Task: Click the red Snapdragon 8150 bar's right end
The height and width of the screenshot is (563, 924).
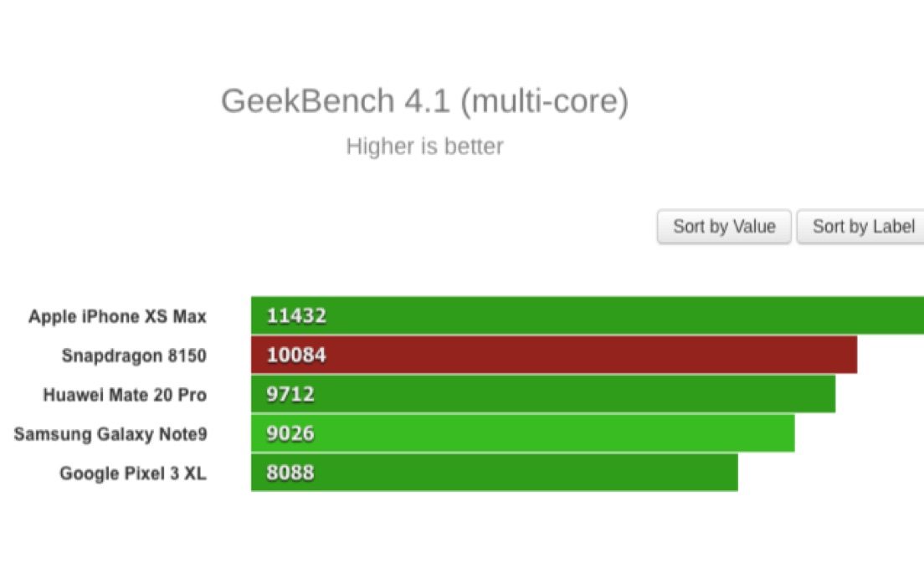Action: coord(845,356)
